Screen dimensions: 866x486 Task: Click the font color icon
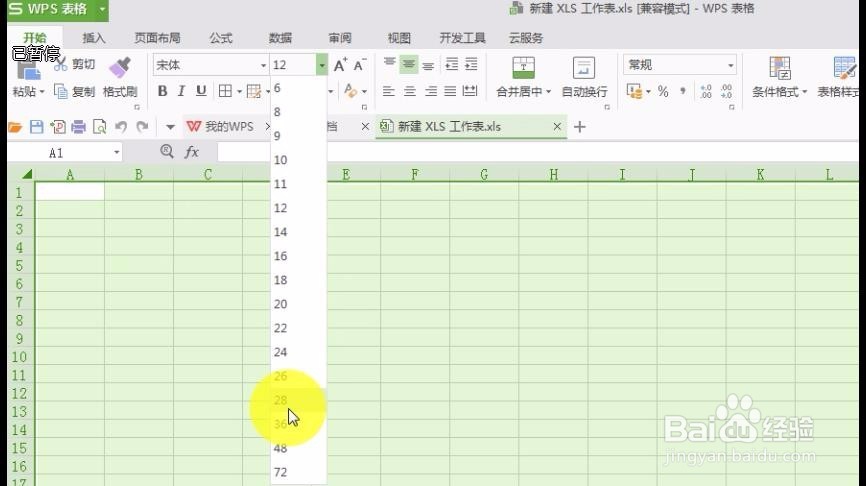[351, 91]
